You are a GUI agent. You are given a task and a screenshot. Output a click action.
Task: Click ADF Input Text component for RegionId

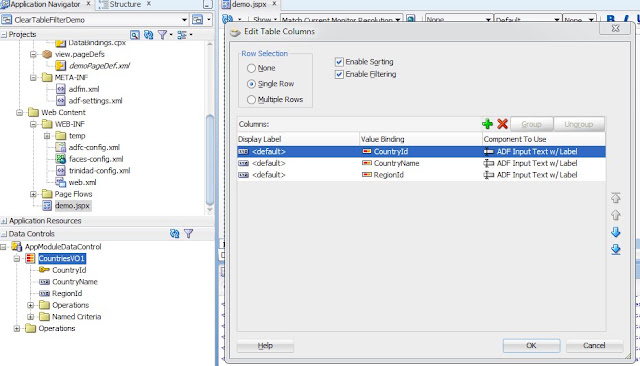pyautogui.click(x=544, y=175)
